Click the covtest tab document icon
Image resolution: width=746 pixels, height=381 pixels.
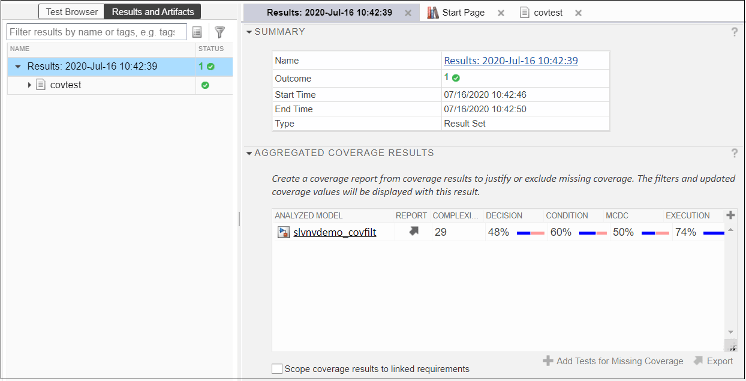(x=524, y=13)
